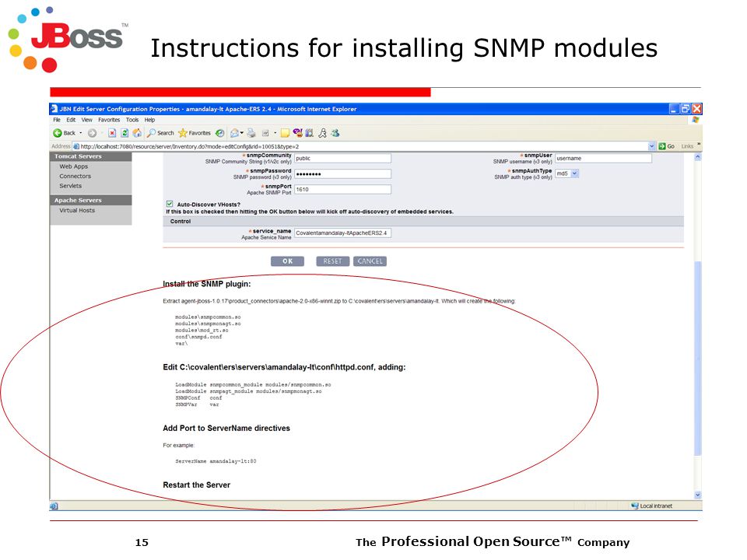Click the snmpPassword field
Screen dimensions: 747x560
click(342, 173)
